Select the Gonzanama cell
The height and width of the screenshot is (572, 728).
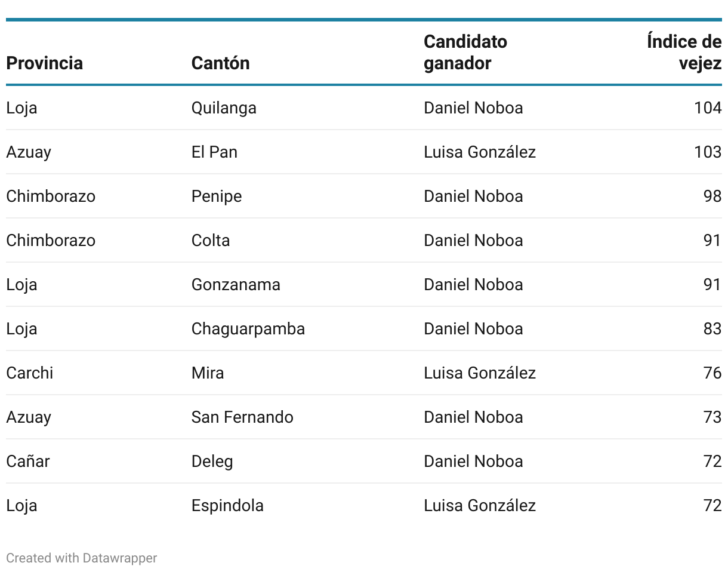click(x=236, y=284)
